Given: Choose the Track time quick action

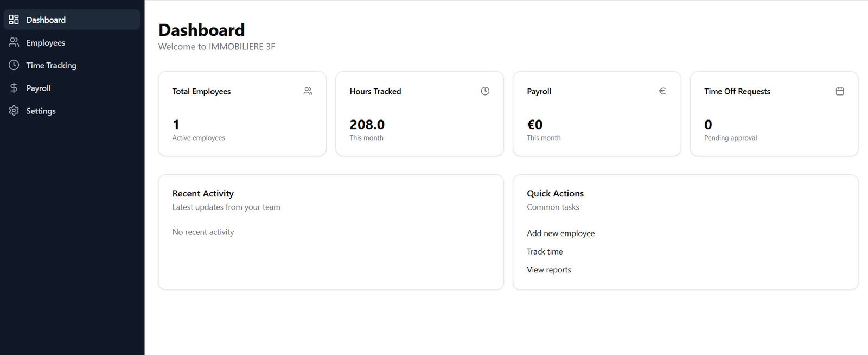Looking at the screenshot, I should point(545,252).
